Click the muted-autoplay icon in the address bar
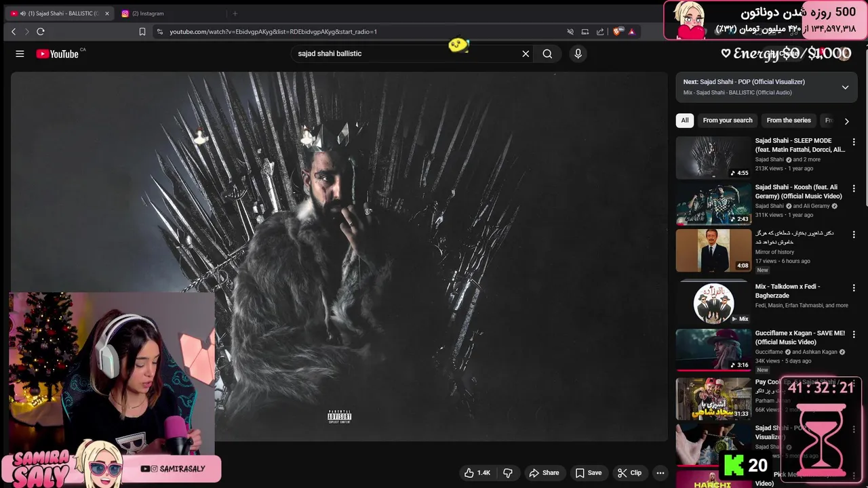The width and height of the screenshot is (868, 488). (570, 31)
